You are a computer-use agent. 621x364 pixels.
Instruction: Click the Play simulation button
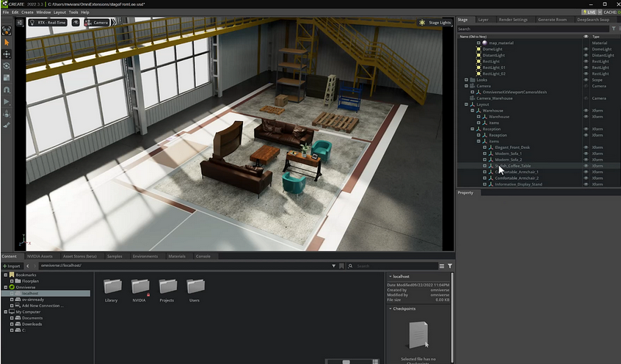(x=7, y=102)
